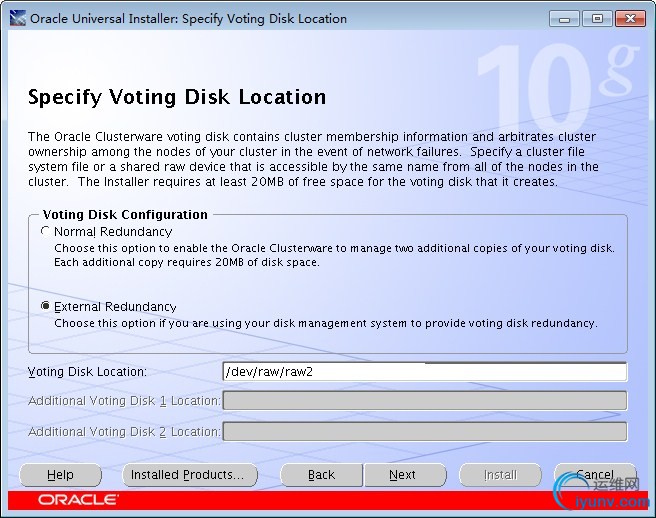
Task: Click the disabled Install button
Action: 500,475
